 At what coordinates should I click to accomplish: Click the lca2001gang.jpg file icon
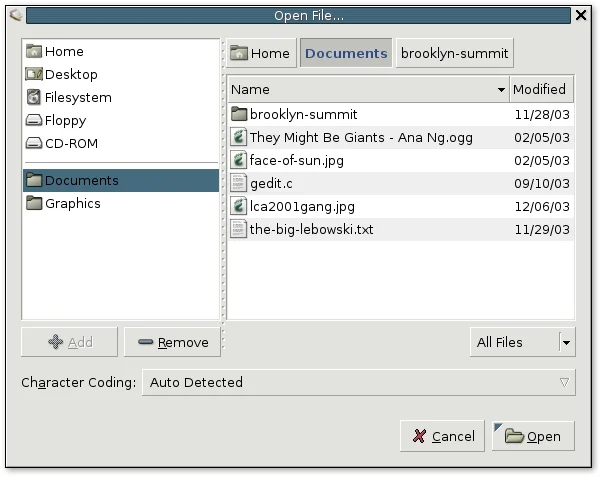pyautogui.click(x=238, y=206)
